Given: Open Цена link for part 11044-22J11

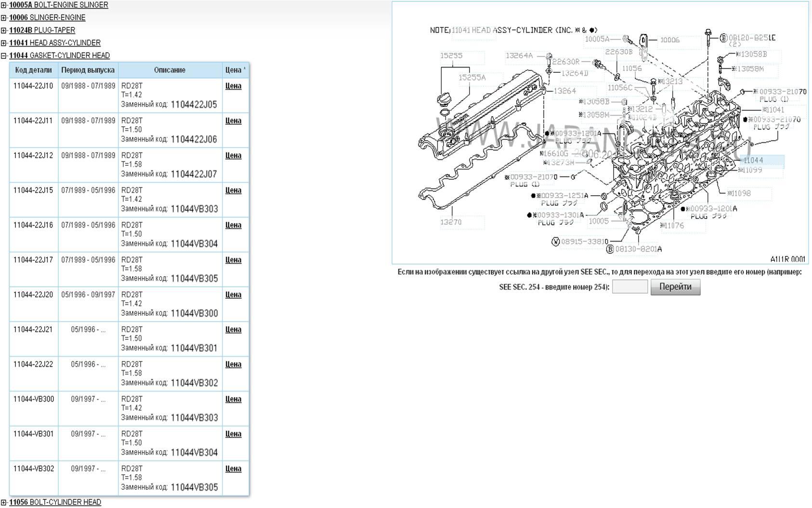Looking at the screenshot, I should pyautogui.click(x=233, y=120).
